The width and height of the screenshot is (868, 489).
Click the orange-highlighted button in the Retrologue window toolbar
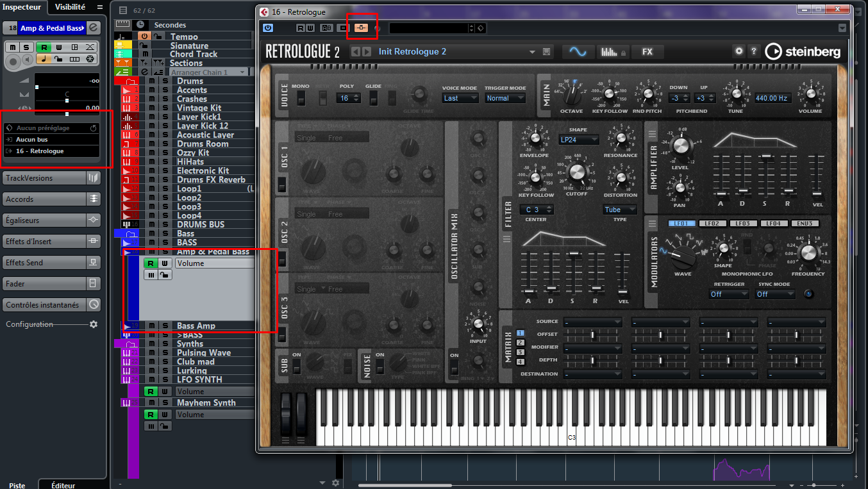pos(362,28)
